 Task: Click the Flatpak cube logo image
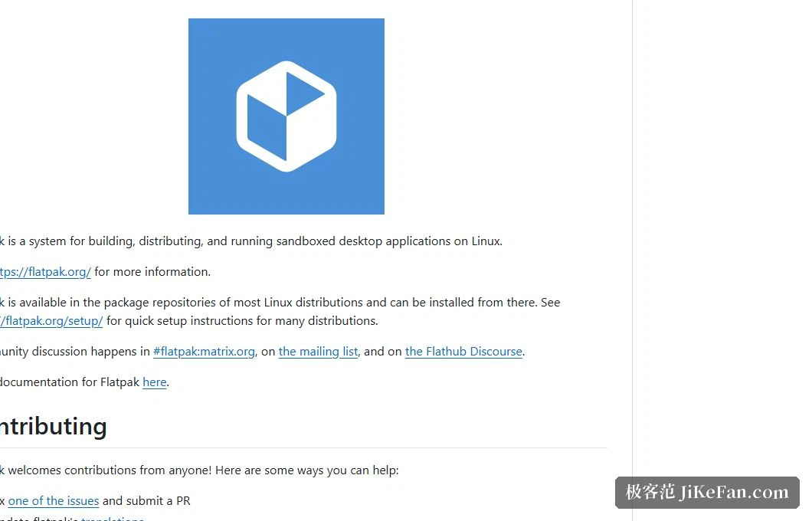tap(286, 116)
